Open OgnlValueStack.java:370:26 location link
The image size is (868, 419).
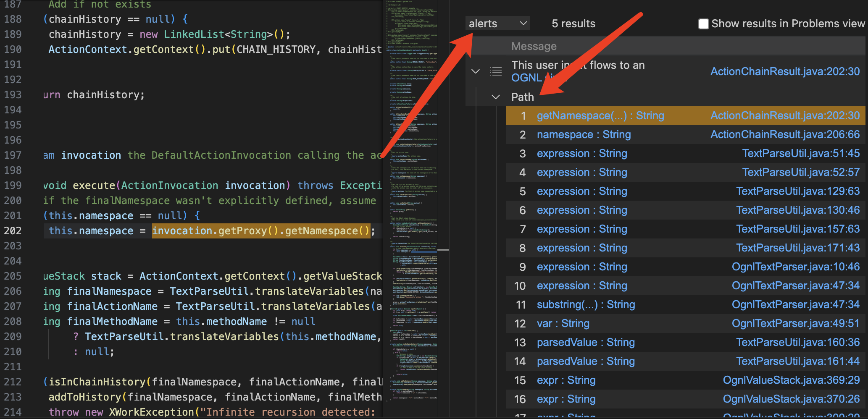tap(791, 399)
